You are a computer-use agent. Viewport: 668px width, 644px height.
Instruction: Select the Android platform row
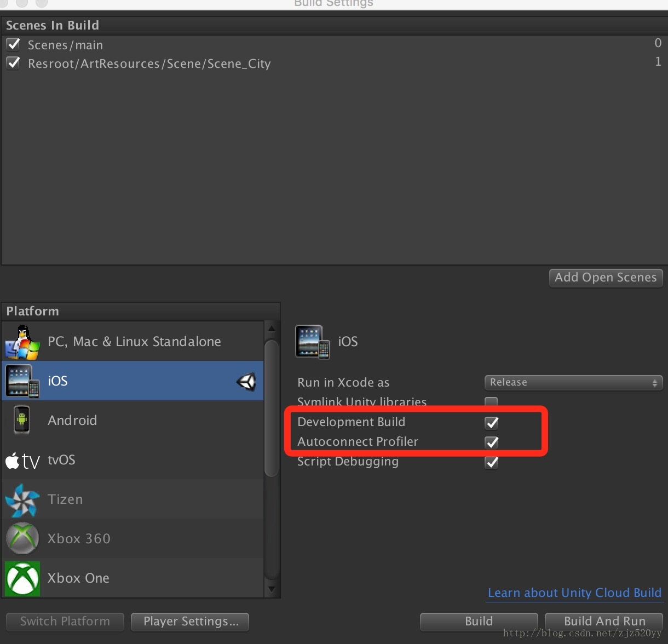133,421
